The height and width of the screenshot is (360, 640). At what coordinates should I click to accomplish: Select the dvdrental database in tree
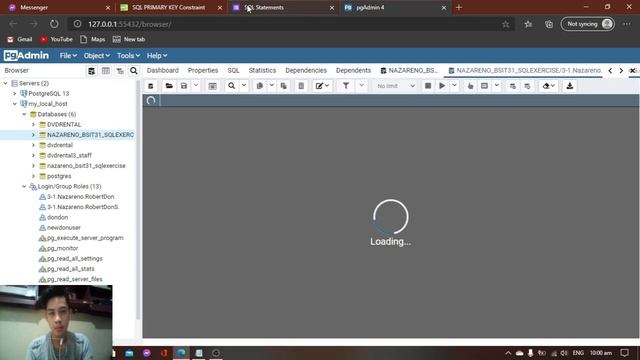(x=60, y=145)
